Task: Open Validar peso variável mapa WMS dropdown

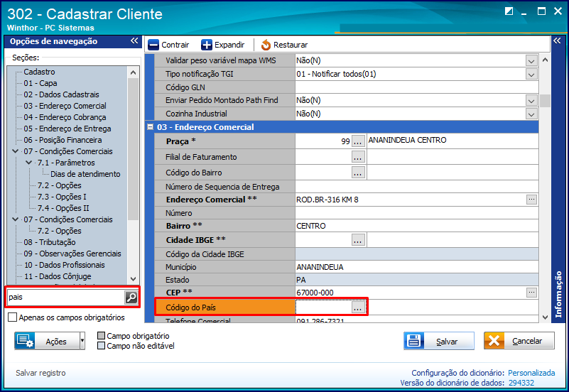Action: [x=531, y=60]
